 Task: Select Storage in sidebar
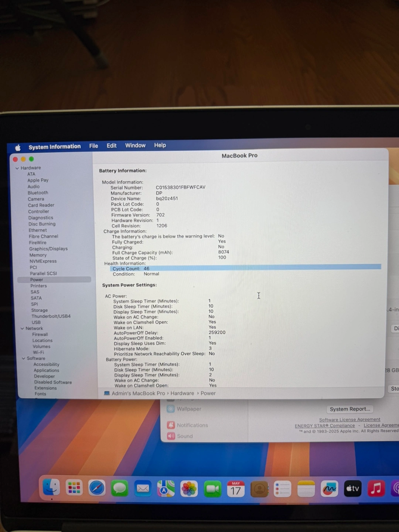(x=40, y=310)
